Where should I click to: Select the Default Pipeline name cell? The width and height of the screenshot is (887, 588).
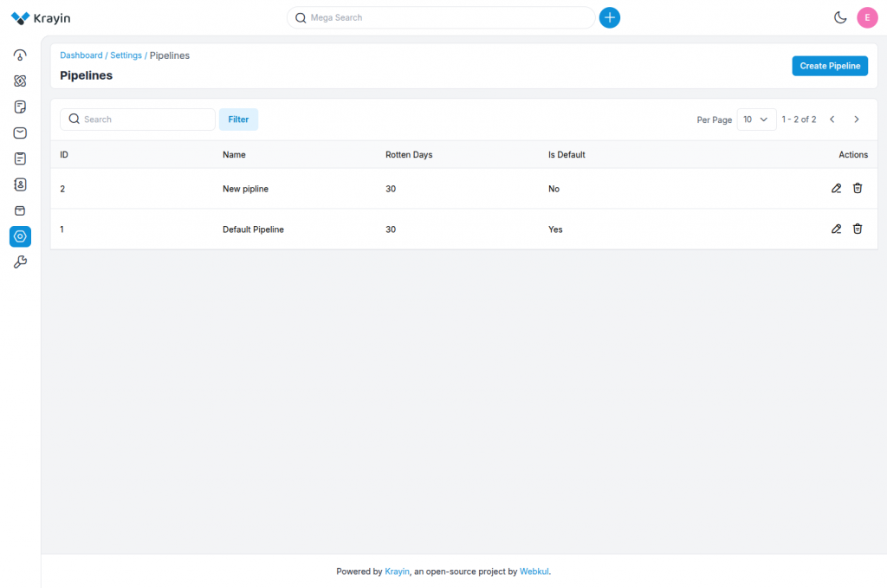click(254, 229)
